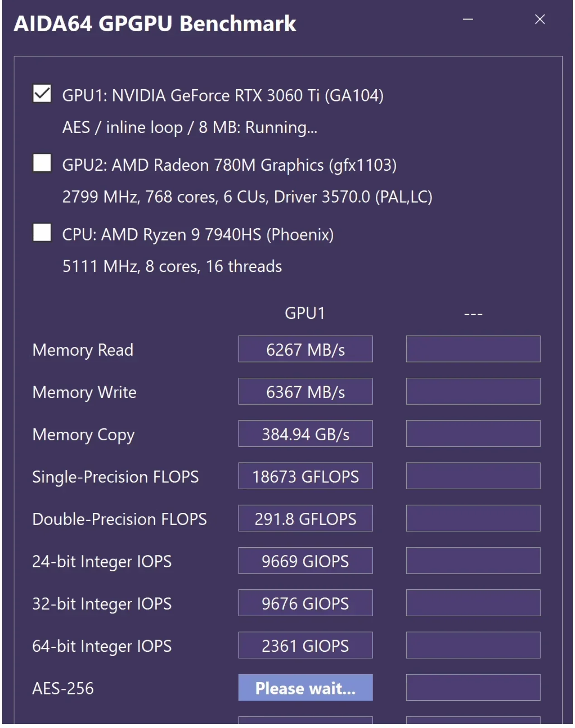
Task: Select the empty second-column AES-256 box
Action: (x=473, y=688)
